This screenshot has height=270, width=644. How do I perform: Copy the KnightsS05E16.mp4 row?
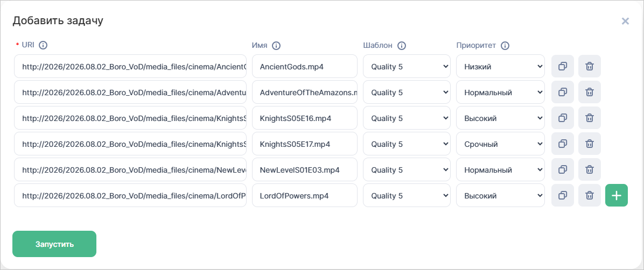pyautogui.click(x=563, y=118)
